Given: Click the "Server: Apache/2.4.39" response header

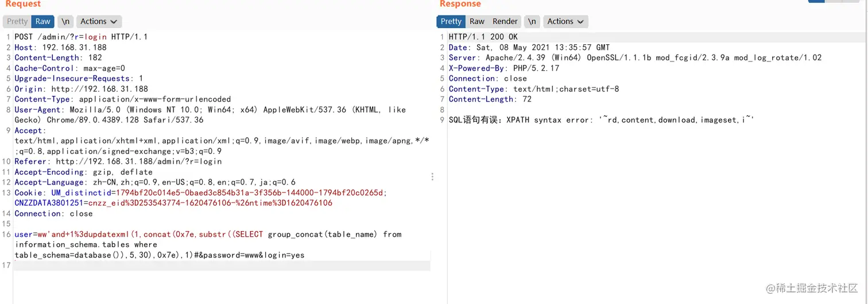Looking at the screenshot, I should coord(635,57).
